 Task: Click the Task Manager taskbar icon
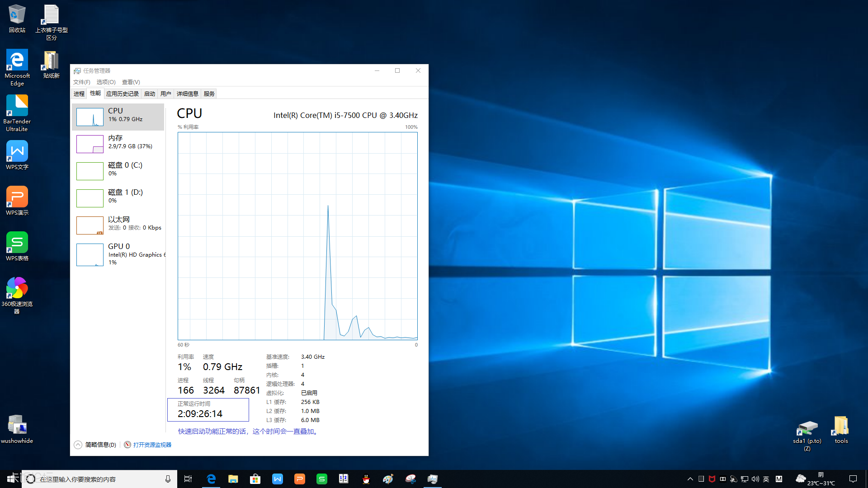pos(433,479)
